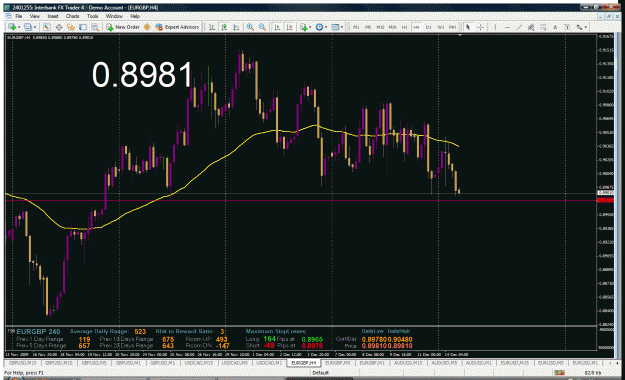Switch timeframe to H1
Viewport: 625px width, 380px height.
click(405, 27)
